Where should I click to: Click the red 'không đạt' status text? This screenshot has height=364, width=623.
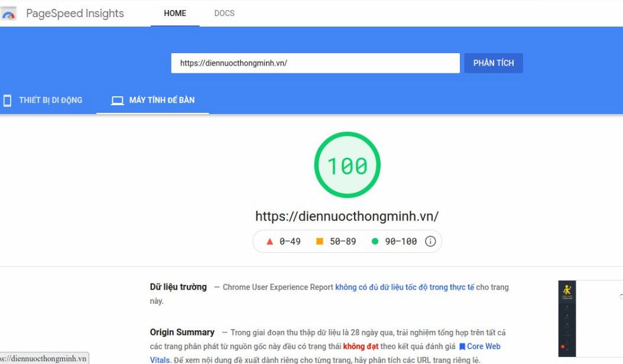[361, 346]
